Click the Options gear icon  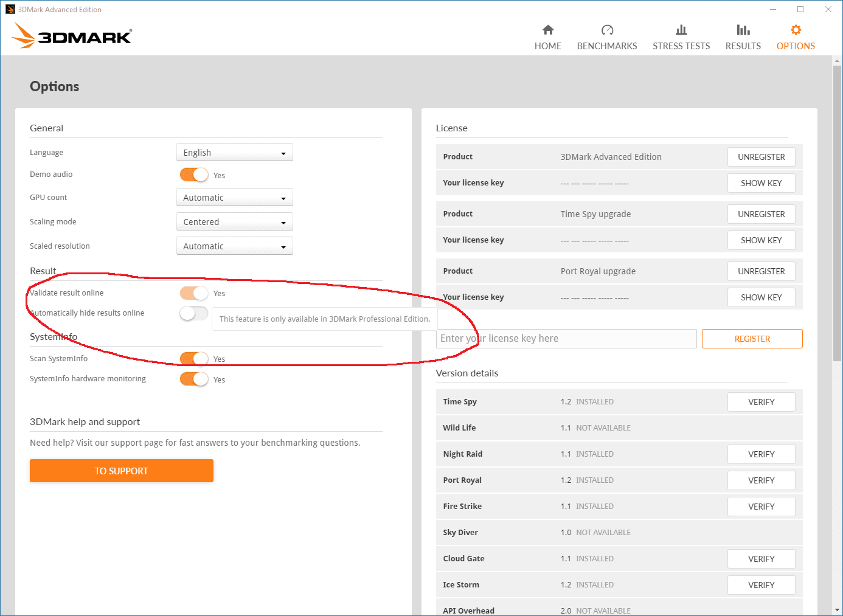(x=796, y=30)
